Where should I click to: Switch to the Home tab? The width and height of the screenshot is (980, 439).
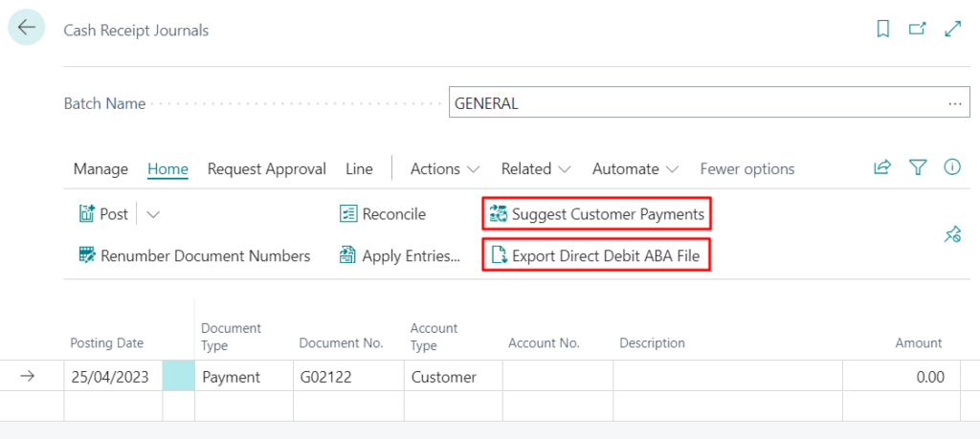coord(168,168)
